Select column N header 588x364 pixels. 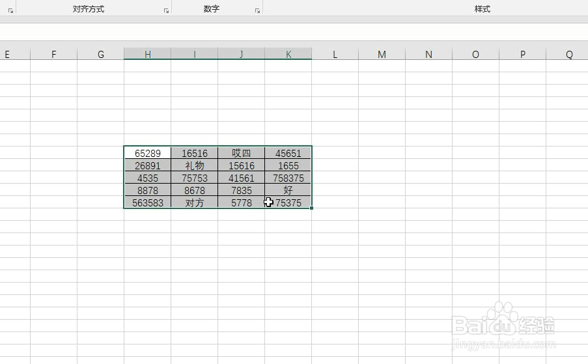428,54
